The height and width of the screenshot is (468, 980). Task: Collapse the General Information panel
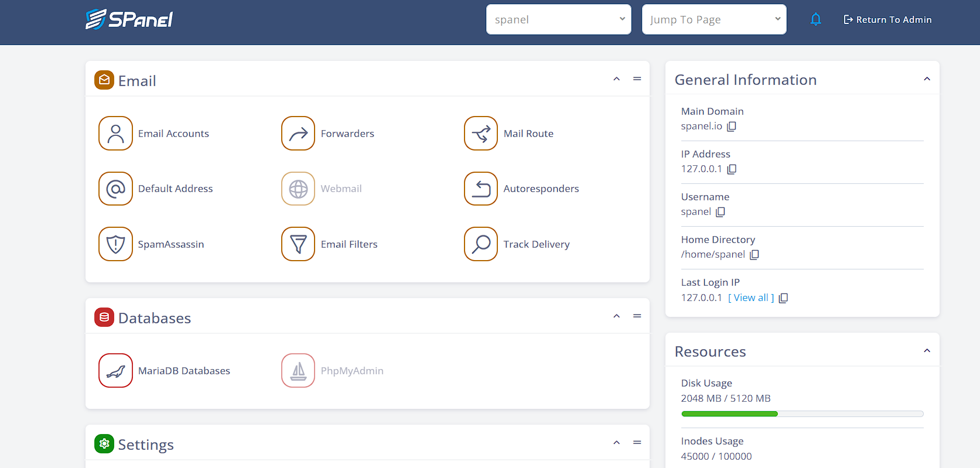pyautogui.click(x=927, y=79)
